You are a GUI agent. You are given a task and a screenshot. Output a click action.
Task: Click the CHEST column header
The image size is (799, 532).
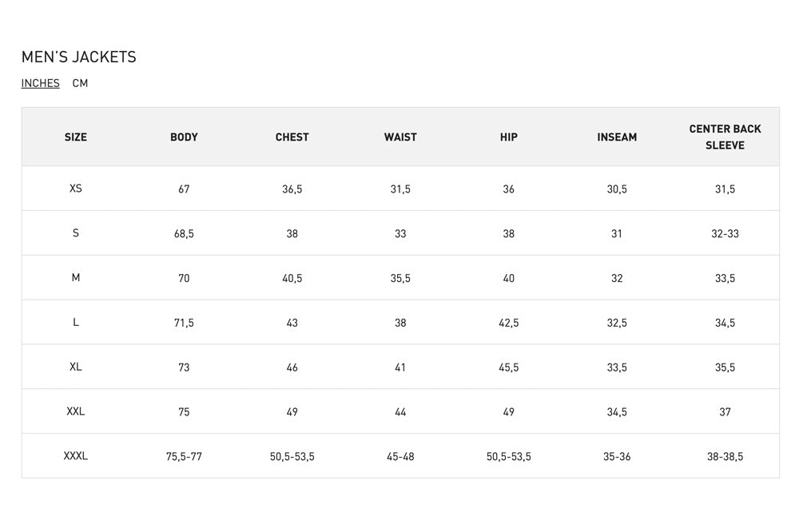pyautogui.click(x=292, y=137)
